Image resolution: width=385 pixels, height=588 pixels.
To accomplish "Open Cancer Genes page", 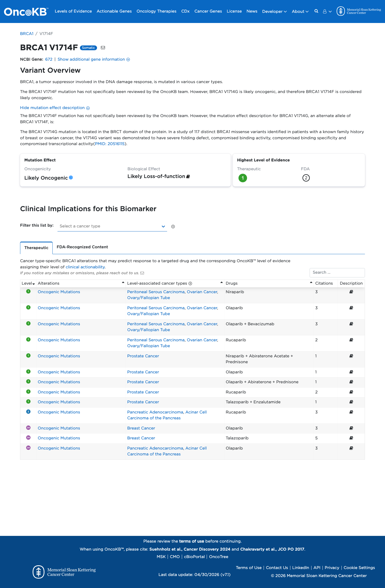I will [x=208, y=11].
